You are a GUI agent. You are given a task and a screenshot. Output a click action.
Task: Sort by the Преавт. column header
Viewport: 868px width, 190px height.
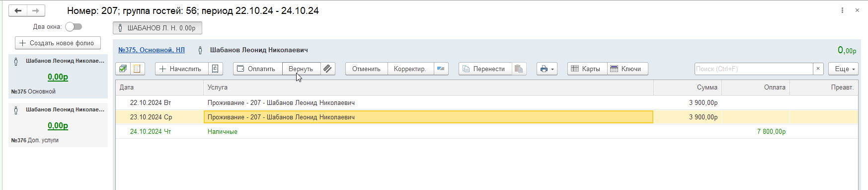point(824,87)
